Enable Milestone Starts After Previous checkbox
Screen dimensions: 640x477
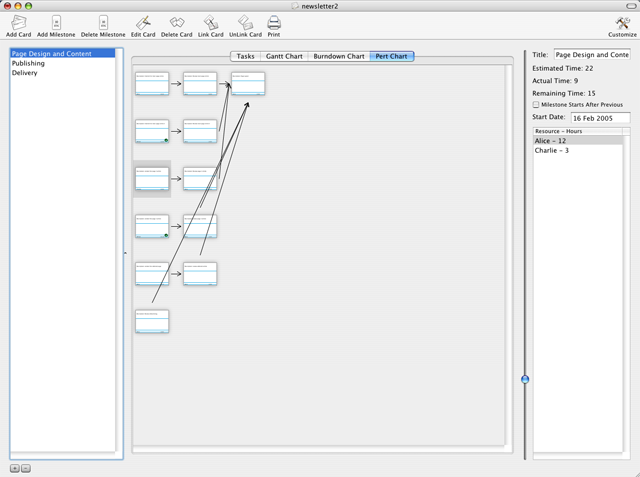pyautogui.click(x=536, y=104)
